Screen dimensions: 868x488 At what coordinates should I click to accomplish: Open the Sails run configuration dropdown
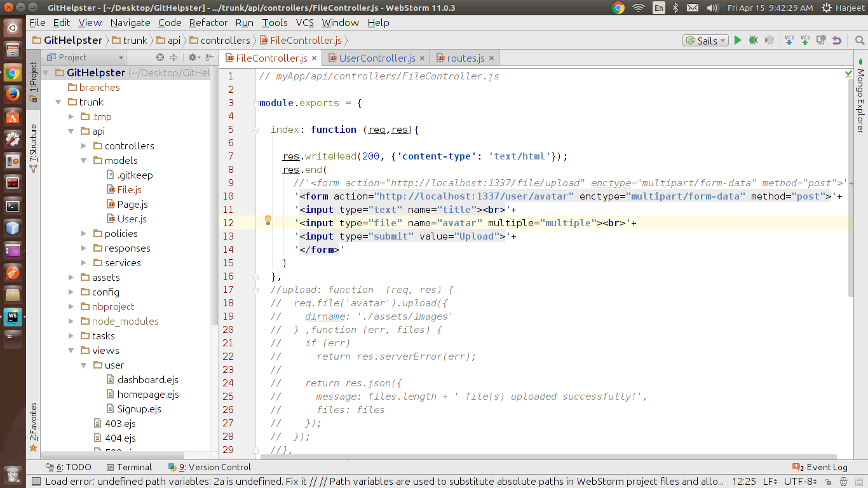(x=705, y=40)
